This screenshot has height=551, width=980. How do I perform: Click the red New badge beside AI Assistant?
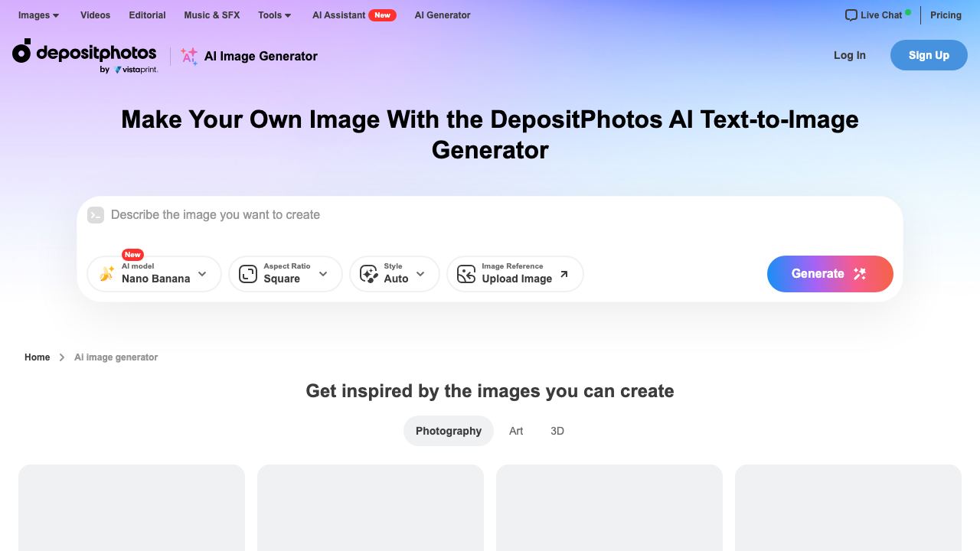(382, 15)
